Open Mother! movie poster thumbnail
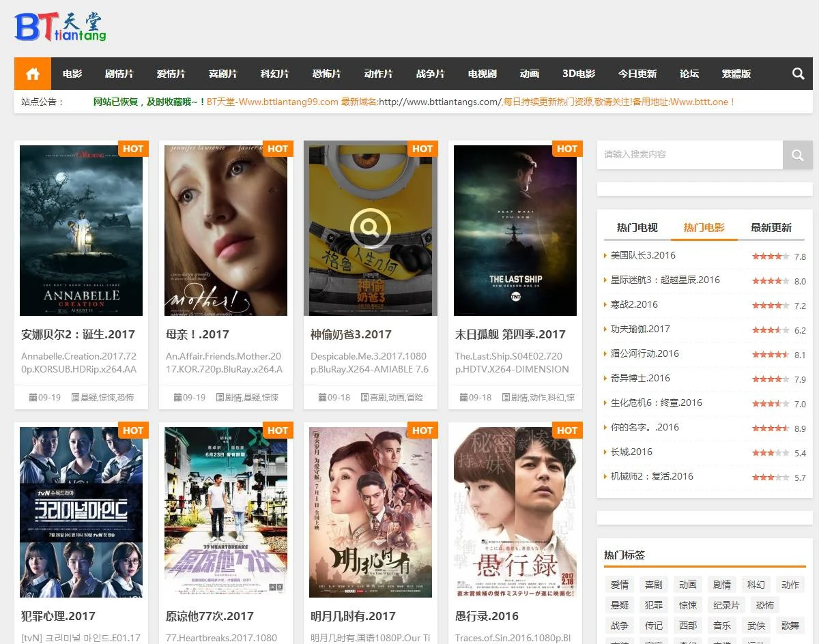 226,231
